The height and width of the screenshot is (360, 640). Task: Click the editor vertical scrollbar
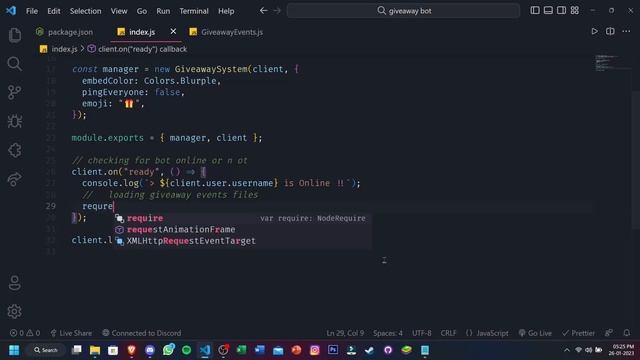[x=636, y=159]
